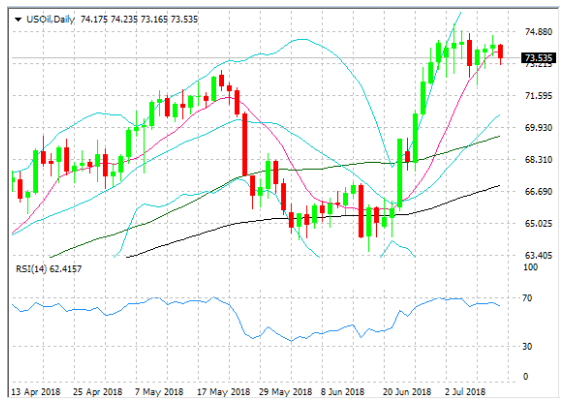Image resolution: width=569 pixels, height=411 pixels.
Task: Click the RSI 100 scale label
Action: point(530,267)
